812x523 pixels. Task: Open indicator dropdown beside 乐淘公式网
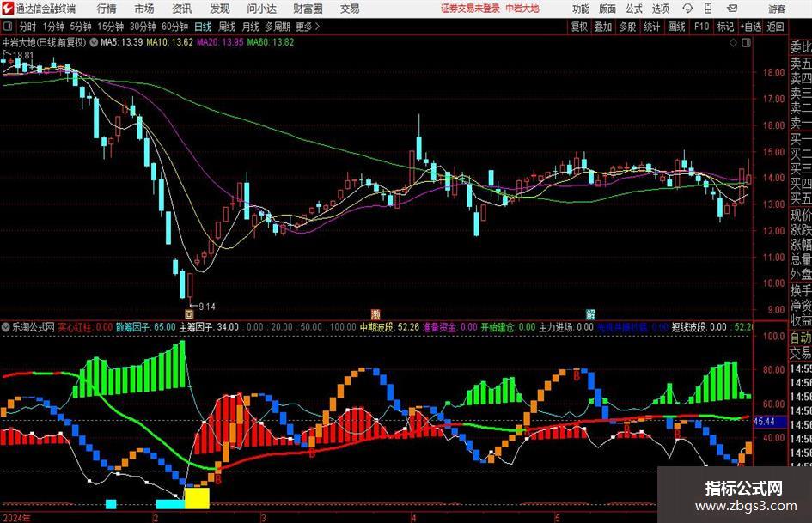pyautogui.click(x=6, y=327)
